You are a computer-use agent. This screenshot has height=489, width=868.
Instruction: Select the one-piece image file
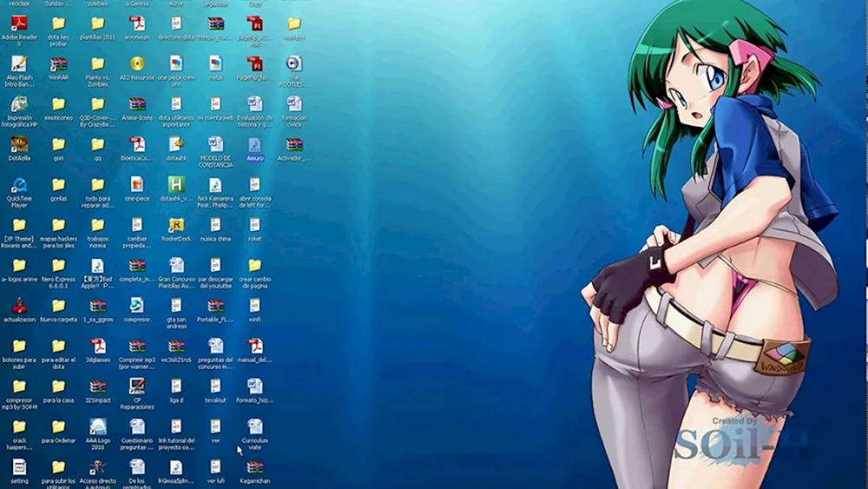pos(137,185)
